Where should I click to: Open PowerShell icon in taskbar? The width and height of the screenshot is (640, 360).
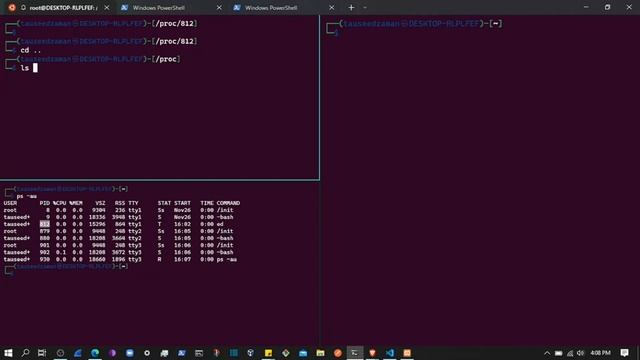tap(182, 353)
